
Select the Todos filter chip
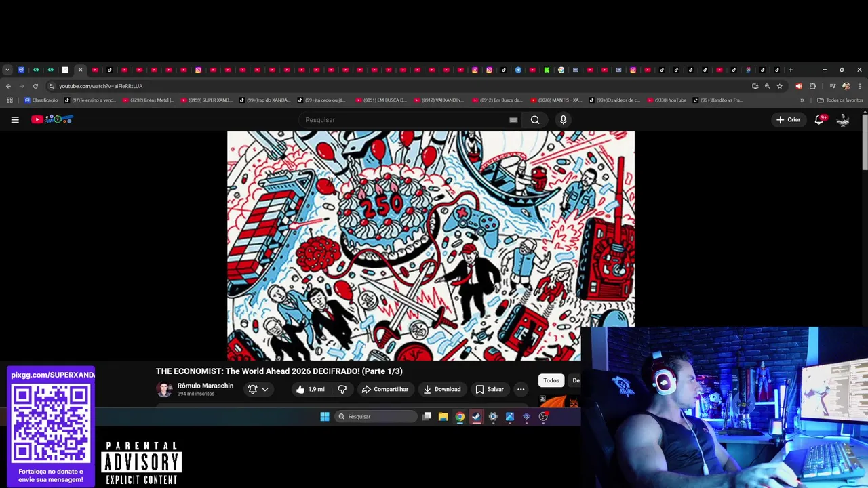tap(551, 380)
